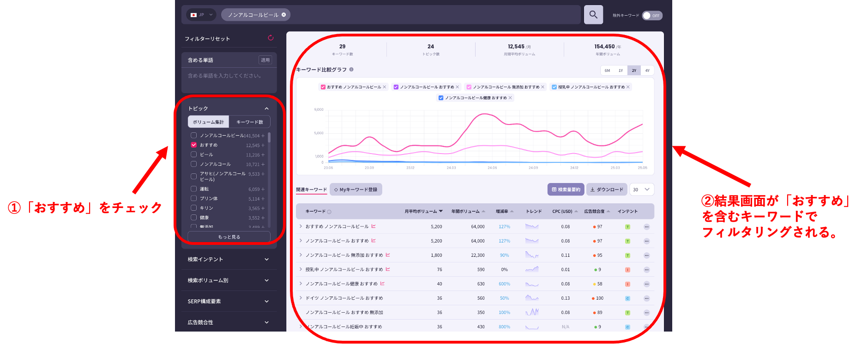
Task: Click the filter reset refresh icon
Action: [x=271, y=38]
